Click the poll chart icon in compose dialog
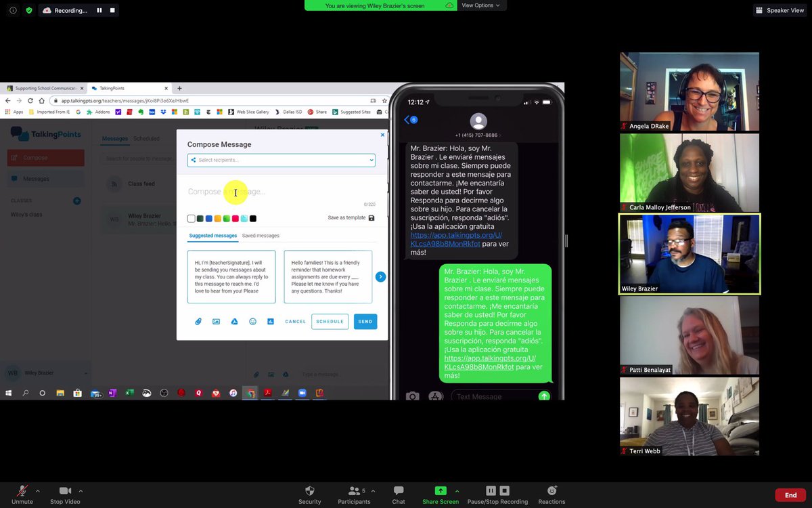This screenshot has width=812, height=508. 271,321
